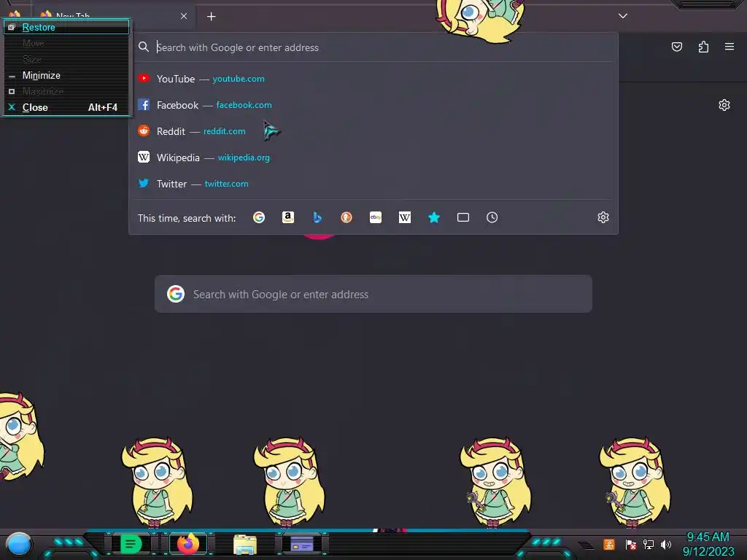Search bookmarks using the star icon
The height and width of the screenshot is (560, 747).
coord(434,217)
